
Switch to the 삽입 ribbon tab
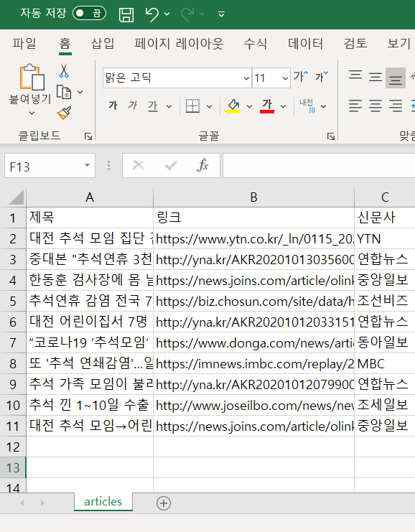pyautogui.click(x=102, y=43)
